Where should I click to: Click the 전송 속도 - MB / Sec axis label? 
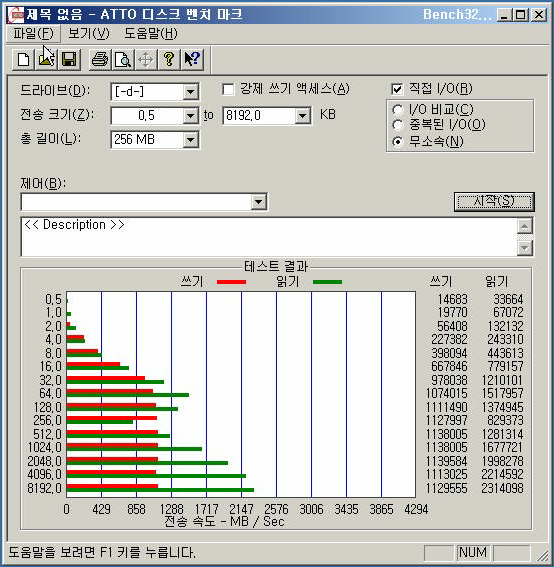(225, 521)
